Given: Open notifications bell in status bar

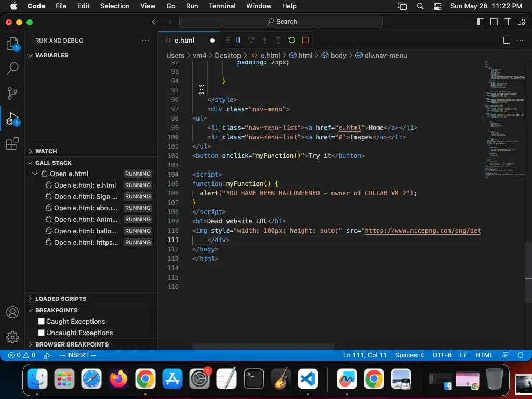Looking at the screenshot, I should click(x=521, y=355).
